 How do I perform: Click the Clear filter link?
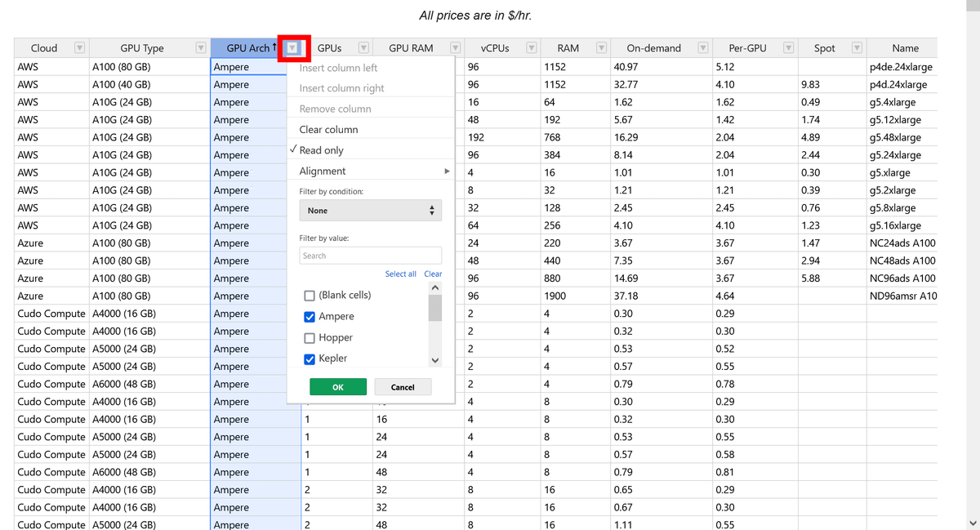click(433, 274)
